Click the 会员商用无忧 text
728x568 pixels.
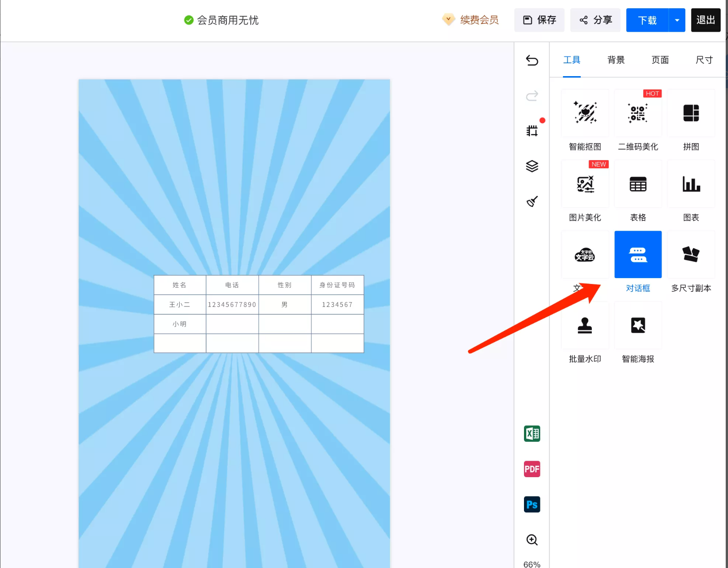coord(228,20)
